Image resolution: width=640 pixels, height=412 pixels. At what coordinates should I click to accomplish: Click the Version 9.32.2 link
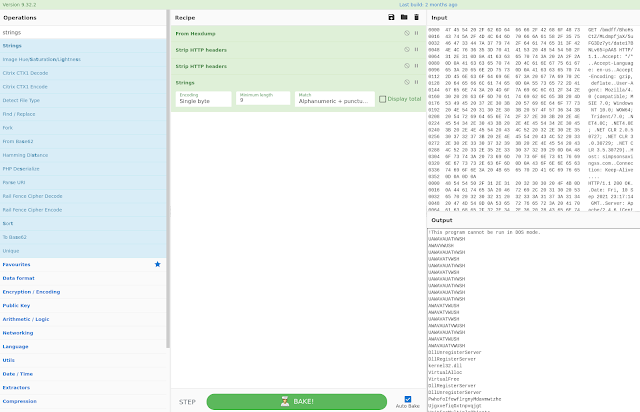pos(19,4)
